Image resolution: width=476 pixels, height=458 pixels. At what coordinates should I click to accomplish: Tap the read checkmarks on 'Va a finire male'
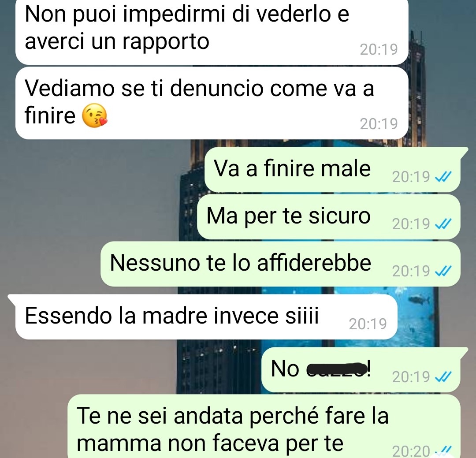point(443,176)
